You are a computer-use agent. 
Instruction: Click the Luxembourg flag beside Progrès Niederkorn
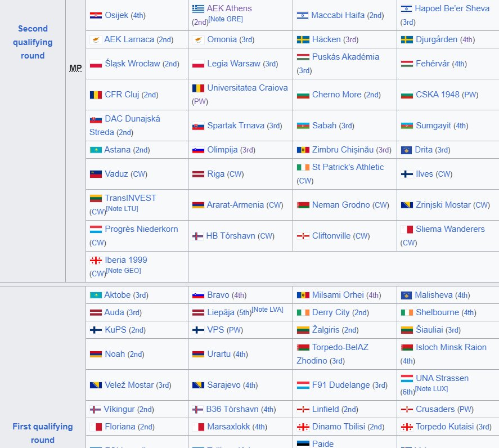point(96,229)
